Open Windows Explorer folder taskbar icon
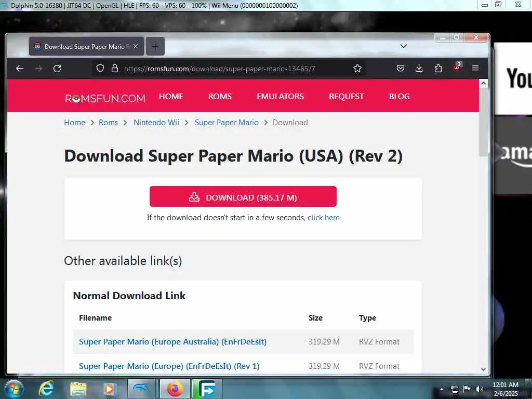This screenshot has height=399, width=532. pyautogui.click(x=78, y=389)
